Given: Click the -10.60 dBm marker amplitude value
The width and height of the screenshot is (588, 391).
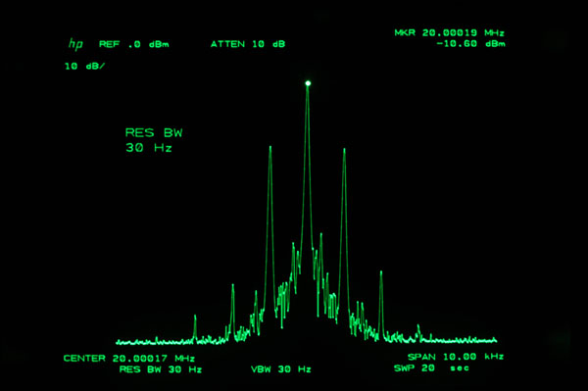Looking at the screenshot, I should tap(470, 44).
